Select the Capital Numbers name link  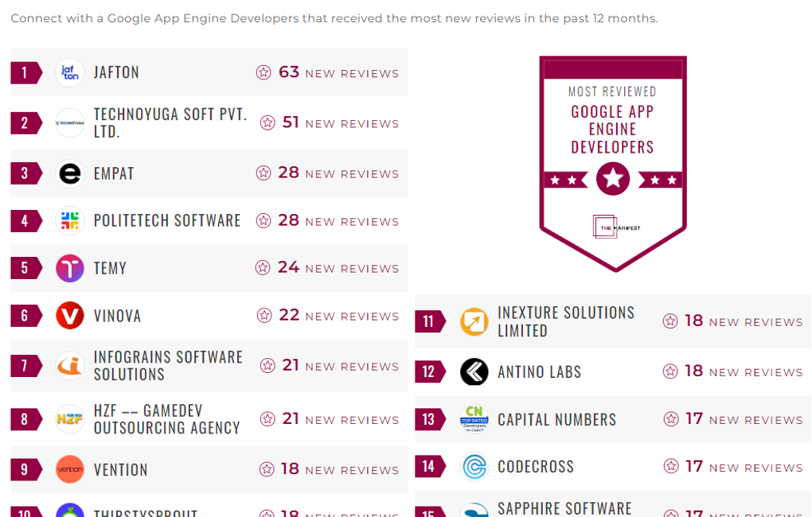pyautogui.click(x=556, y=419)
